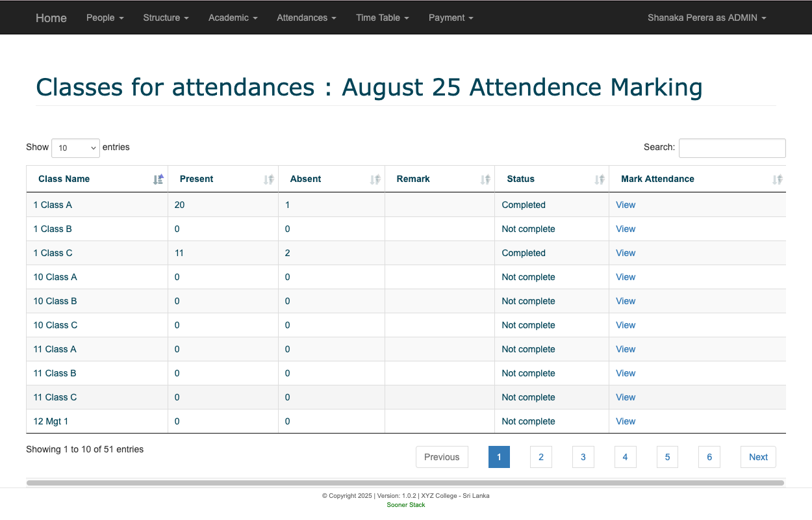Sort table using Absent column icon
This screenshot has width=812, height=520.
click(x=375, y=179)
